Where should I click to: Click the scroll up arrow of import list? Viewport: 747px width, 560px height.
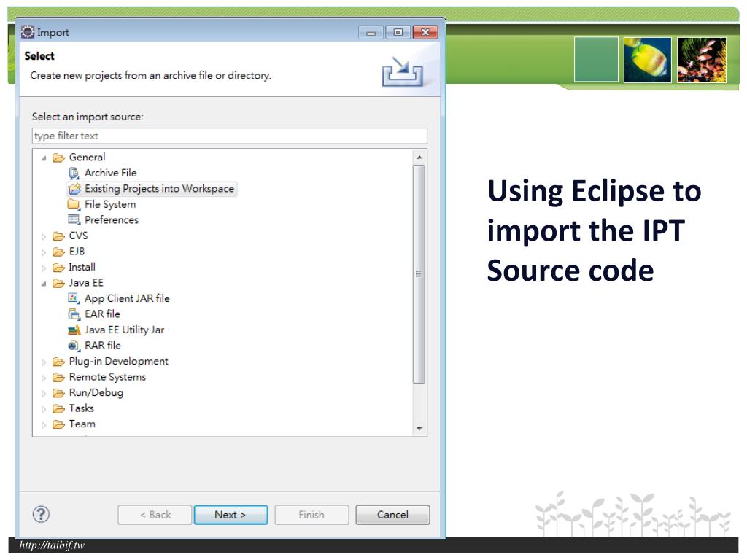(419, 157)
